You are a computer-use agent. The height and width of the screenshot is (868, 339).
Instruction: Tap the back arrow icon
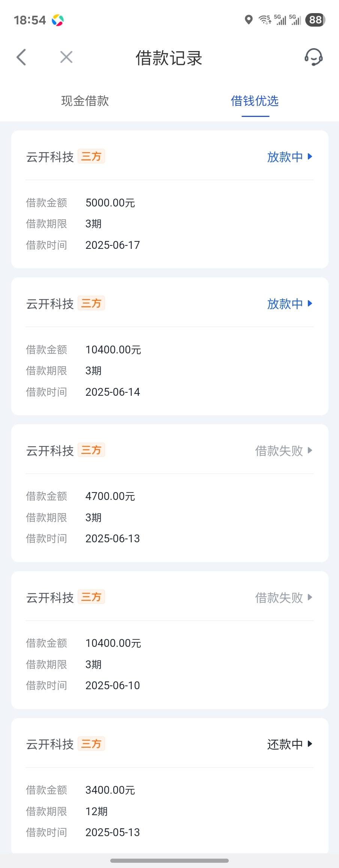(x=21, y=57)
